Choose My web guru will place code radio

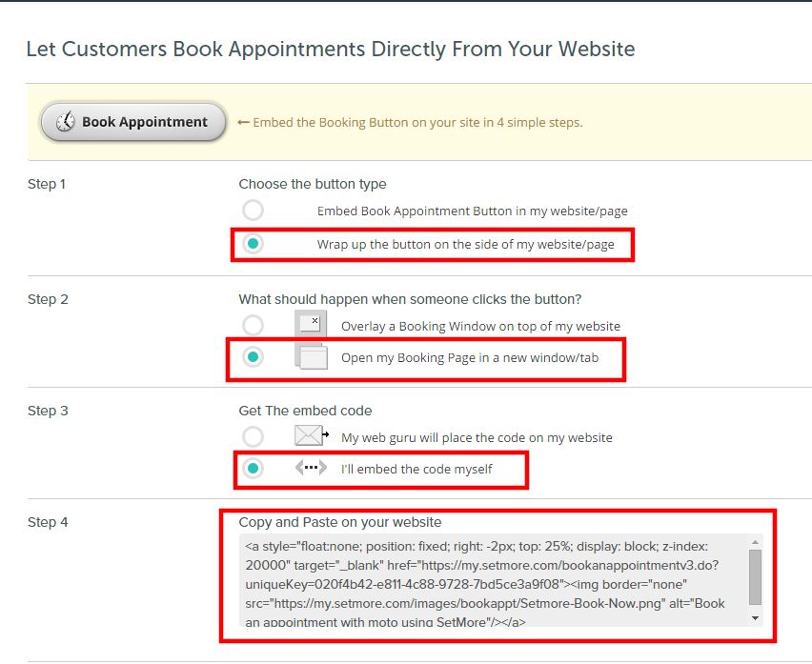(x=253, y=437)
